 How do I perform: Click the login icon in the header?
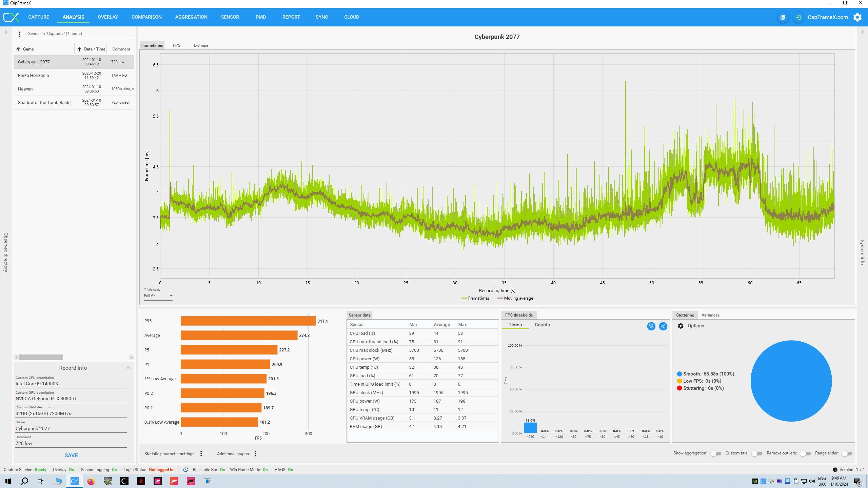(798, 17)
